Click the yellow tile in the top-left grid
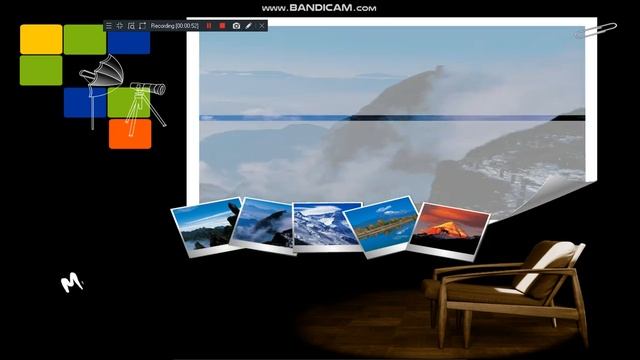The height and width of the screenshot is (360, 640). point(41,39)
